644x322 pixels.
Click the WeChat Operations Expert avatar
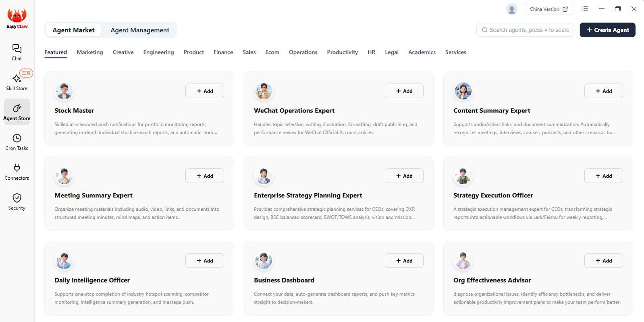pos(264,91)
